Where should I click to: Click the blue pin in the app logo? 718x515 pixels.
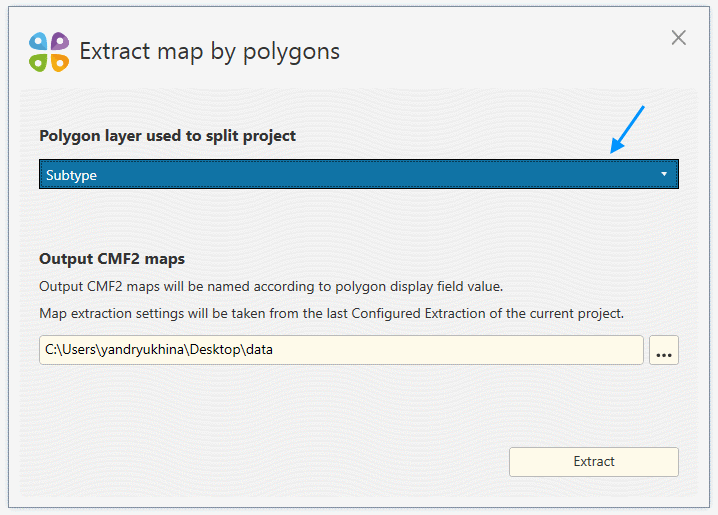pyautogui.click(x=39, y=41)
